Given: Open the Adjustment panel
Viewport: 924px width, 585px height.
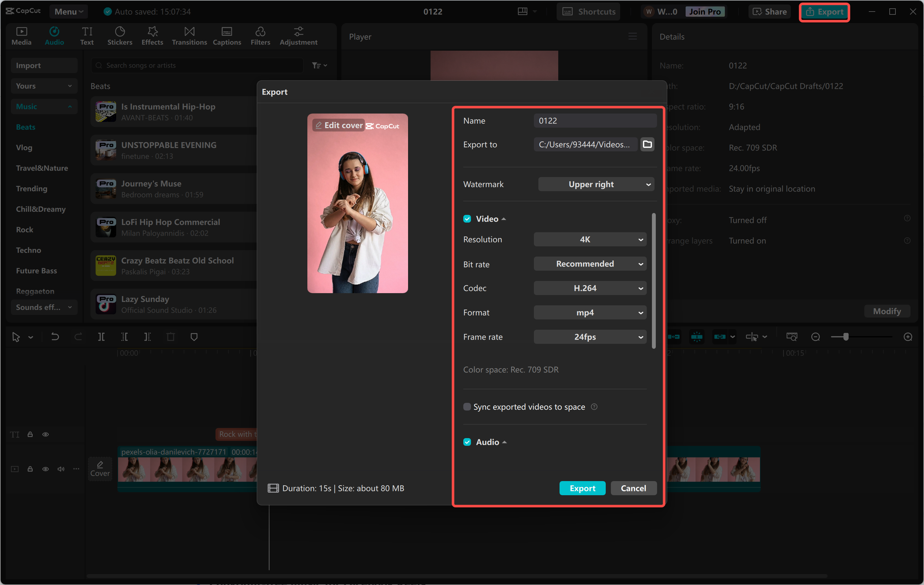Looking at the screenshot, I should pos(298,36).
